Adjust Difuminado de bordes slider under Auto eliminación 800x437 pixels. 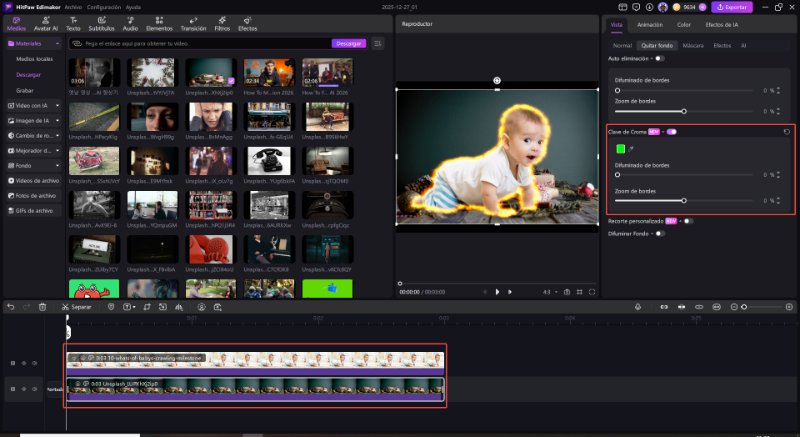[684, 90]
